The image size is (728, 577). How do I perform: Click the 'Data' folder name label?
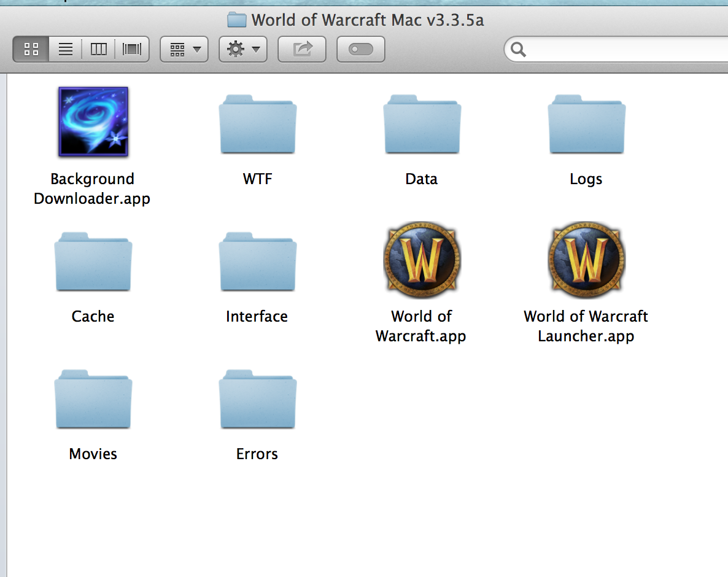pos(422,179)
